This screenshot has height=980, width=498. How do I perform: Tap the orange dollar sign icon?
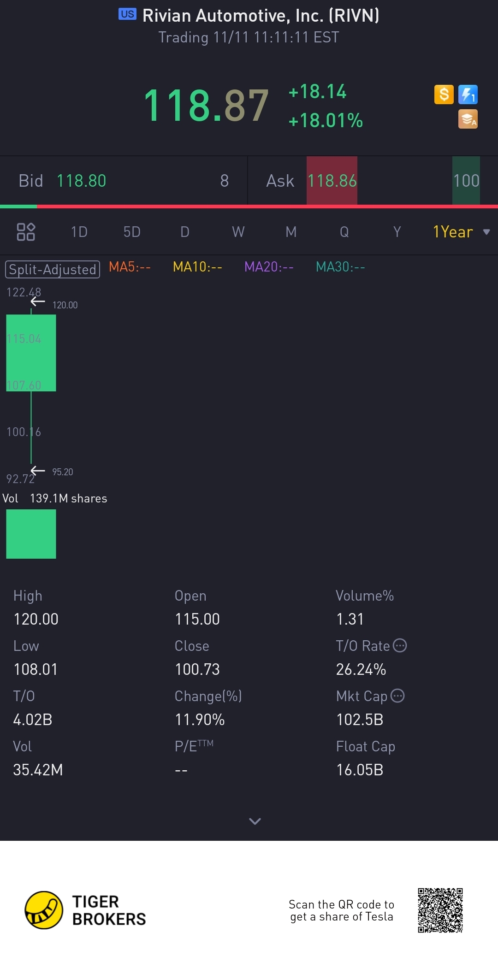(444, 94)
